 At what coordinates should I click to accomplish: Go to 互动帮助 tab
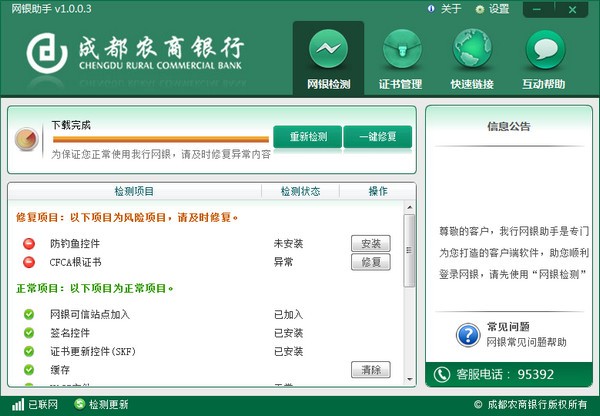(544, 58)
